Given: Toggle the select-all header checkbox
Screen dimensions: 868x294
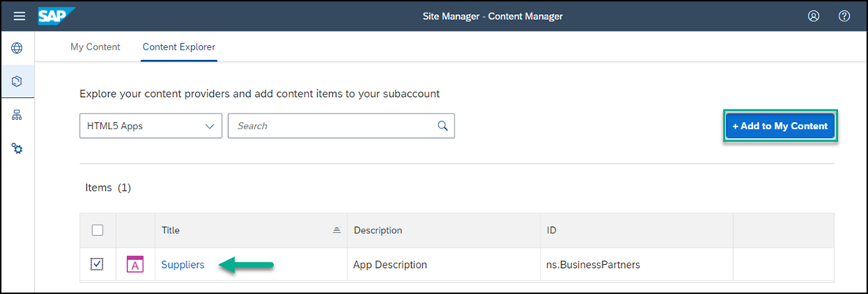Looking at the screenshot, I should tap(97, 230).
